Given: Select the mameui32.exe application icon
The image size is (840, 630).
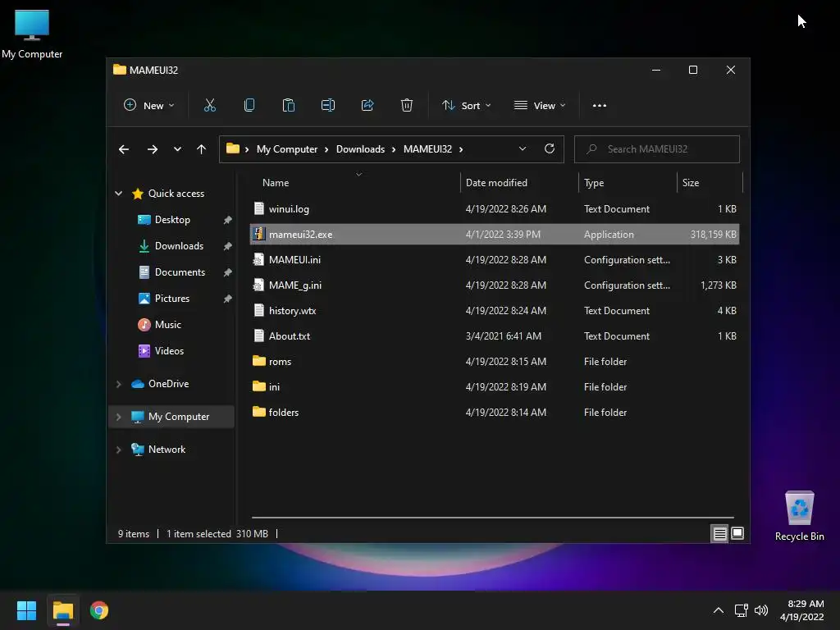Looking at the screenshot, I should 259,234.
